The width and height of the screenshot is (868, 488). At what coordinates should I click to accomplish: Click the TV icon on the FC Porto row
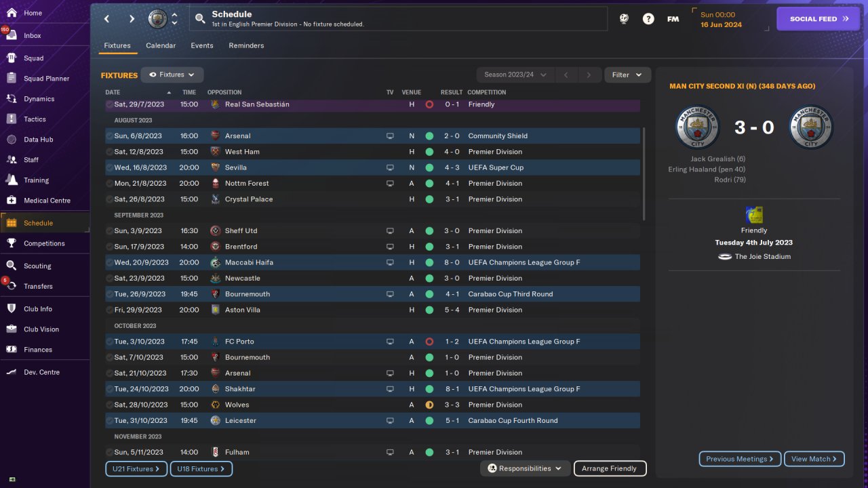(390, 342)
